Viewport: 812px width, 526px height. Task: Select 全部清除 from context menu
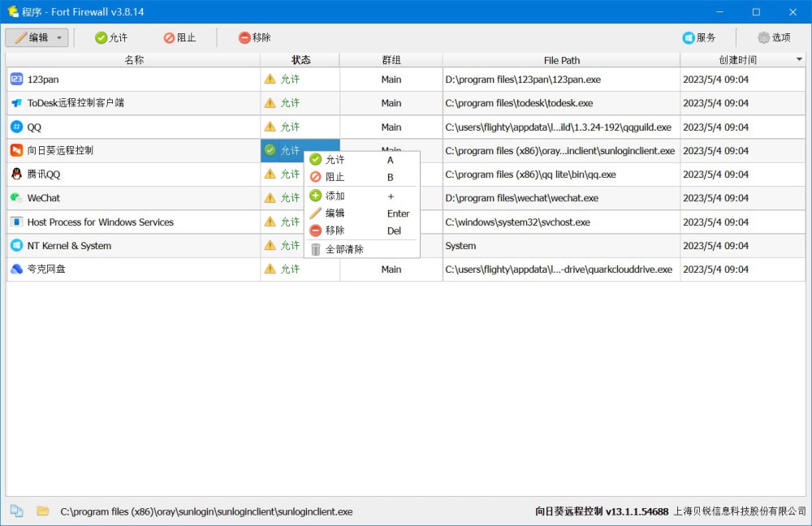click(344, 249)
